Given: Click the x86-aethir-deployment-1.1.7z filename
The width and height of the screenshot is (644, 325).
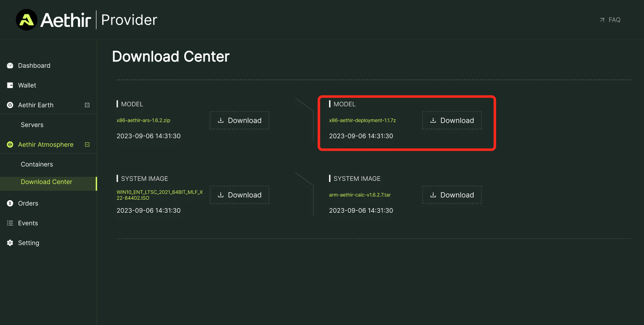Looking at the screenshot, I should [x=362, y=120].
